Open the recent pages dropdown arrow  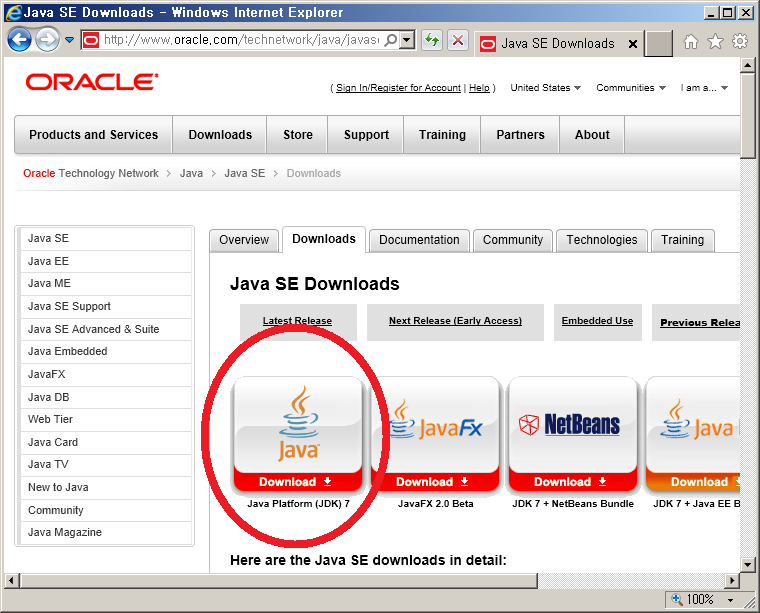pyautogui.click(x=70, y=40)
